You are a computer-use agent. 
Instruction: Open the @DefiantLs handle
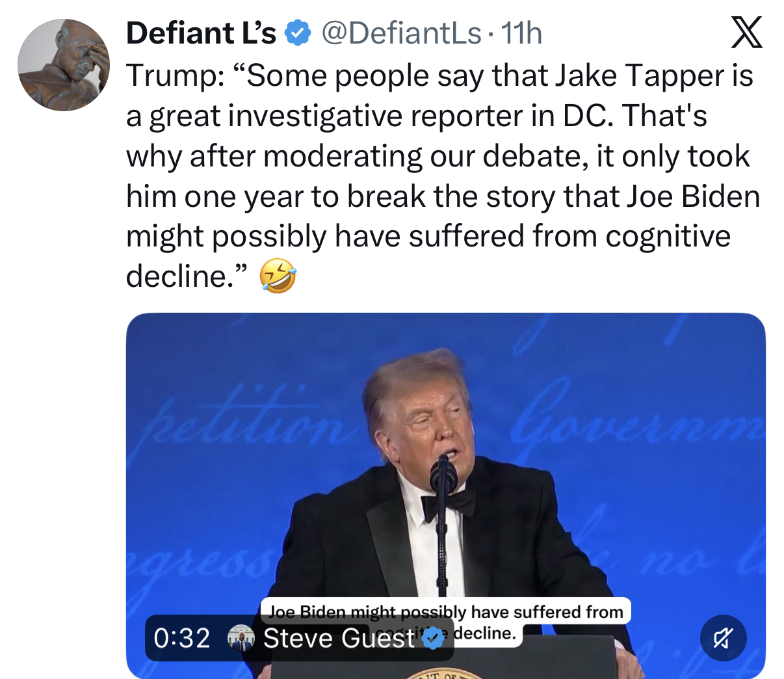pos(401,33)
